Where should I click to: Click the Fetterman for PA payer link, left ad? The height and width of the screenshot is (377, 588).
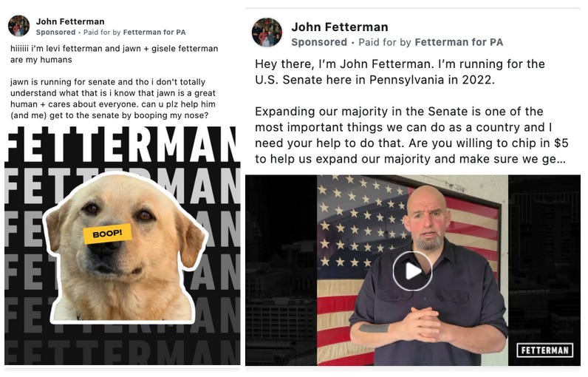coord(154,33)
